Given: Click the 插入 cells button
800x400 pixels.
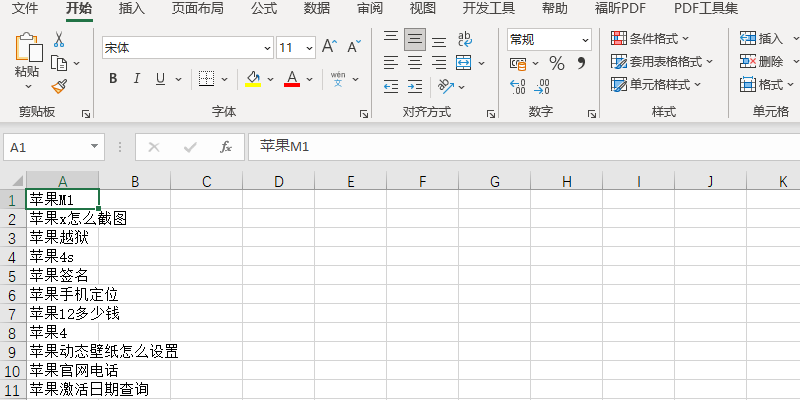Looking at the screenshot, I should coord(761,38).
